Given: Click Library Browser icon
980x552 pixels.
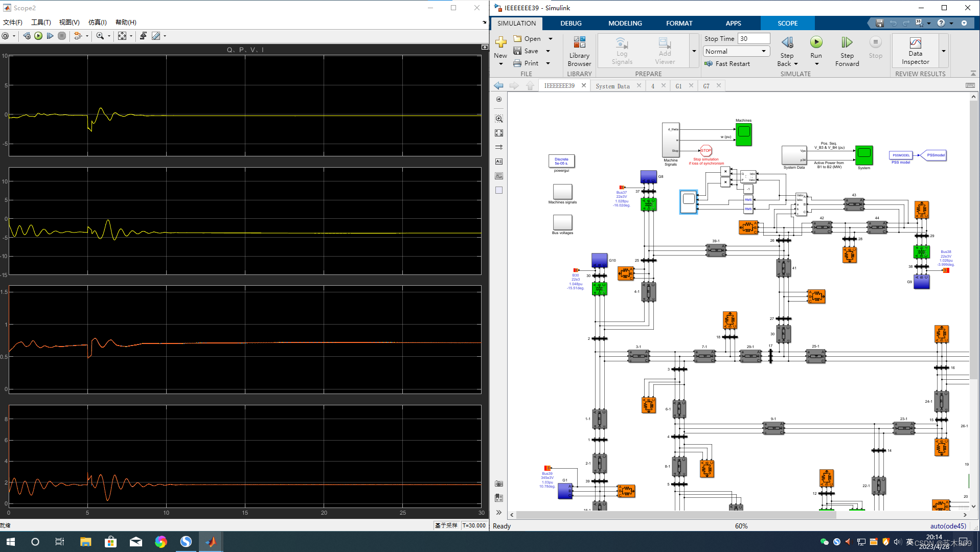Looking at the screenshot, I should (x=579, y=51).
